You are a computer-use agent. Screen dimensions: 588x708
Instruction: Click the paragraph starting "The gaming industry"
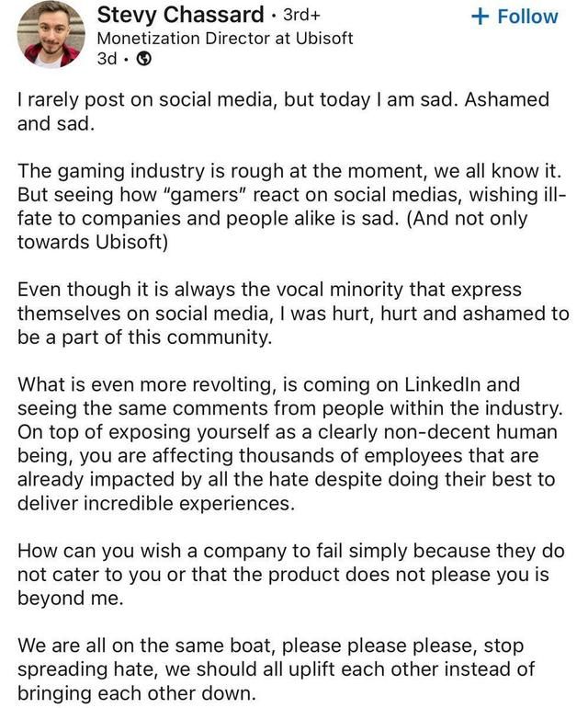(292, 207)
